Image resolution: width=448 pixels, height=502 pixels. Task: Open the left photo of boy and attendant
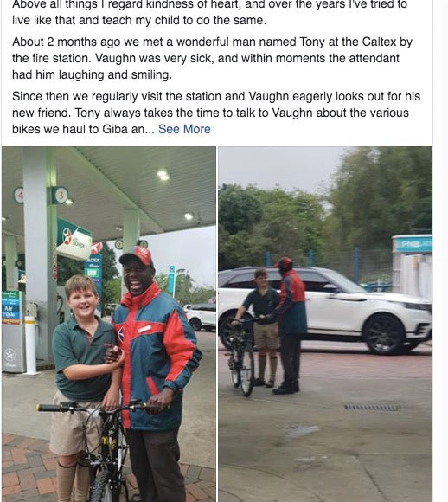(x=109, y=324)
